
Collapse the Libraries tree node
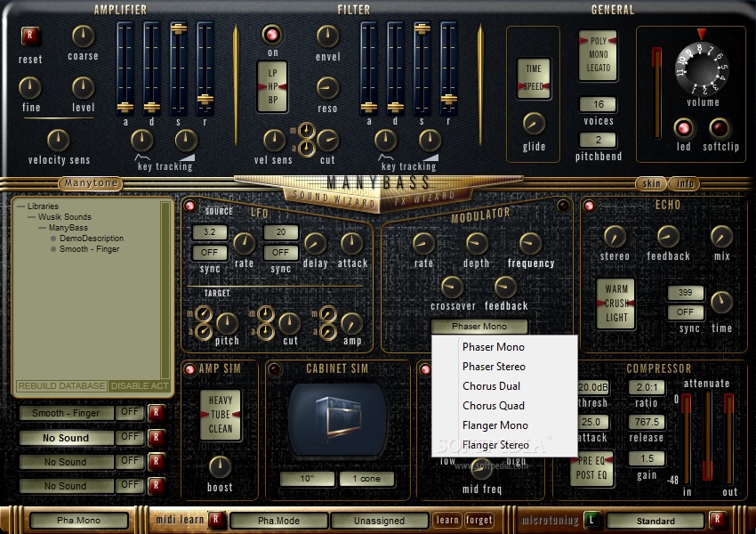tap(20, 206)
